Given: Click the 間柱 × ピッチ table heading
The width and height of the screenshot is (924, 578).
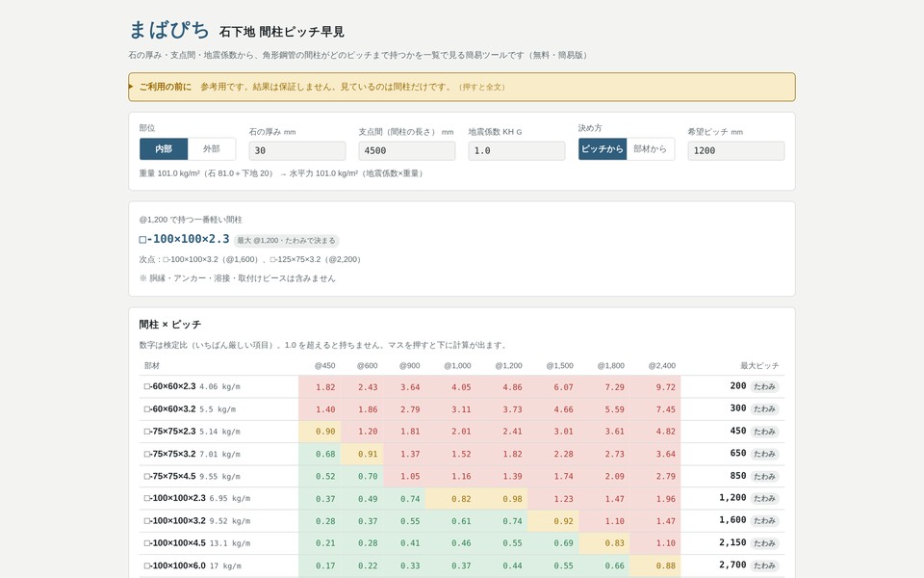Looking at the screenshot, I should [170, 325].
